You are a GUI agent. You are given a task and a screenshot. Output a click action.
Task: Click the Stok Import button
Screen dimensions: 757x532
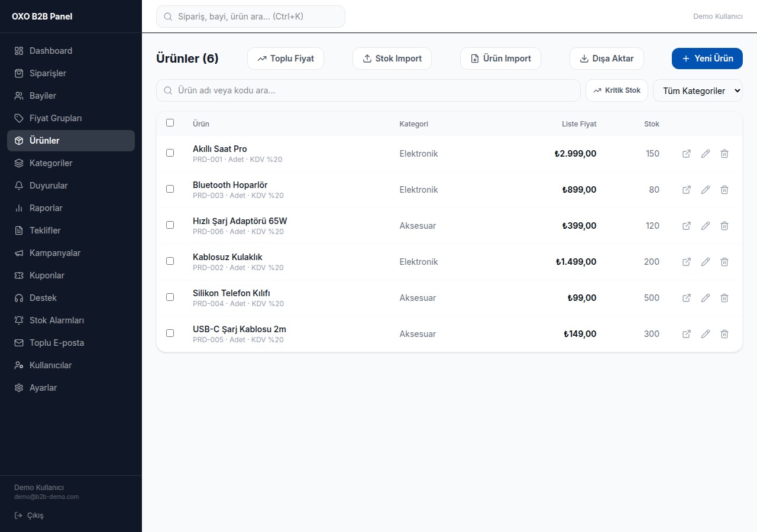pyautogui.click(x=392, y=59)
